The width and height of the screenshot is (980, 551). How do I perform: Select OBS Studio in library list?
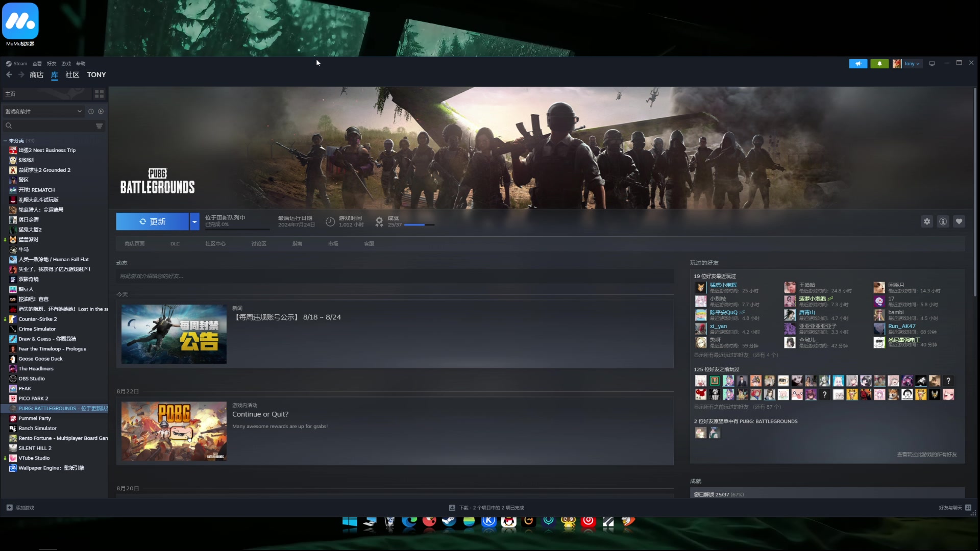click(31, 379)
